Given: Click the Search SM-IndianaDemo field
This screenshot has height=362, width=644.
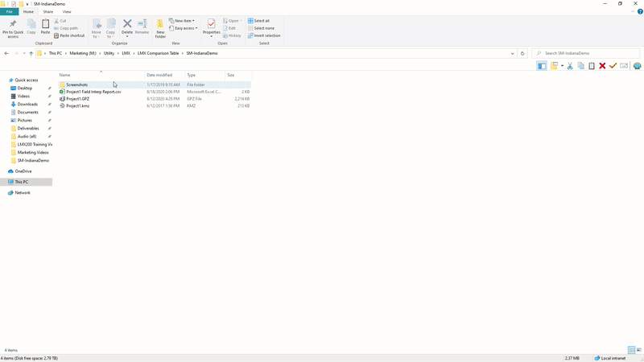Looking at the screenshot, I should click(x=586, y=53).
